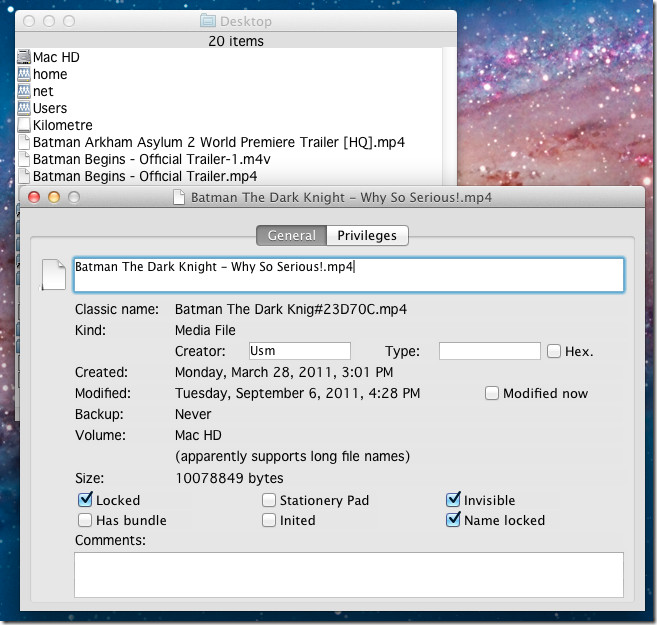Select Batman Arkham Asylum 2 World Premiere Trailer file
Screen dimensions: 657x625
(x=230, y=142)
